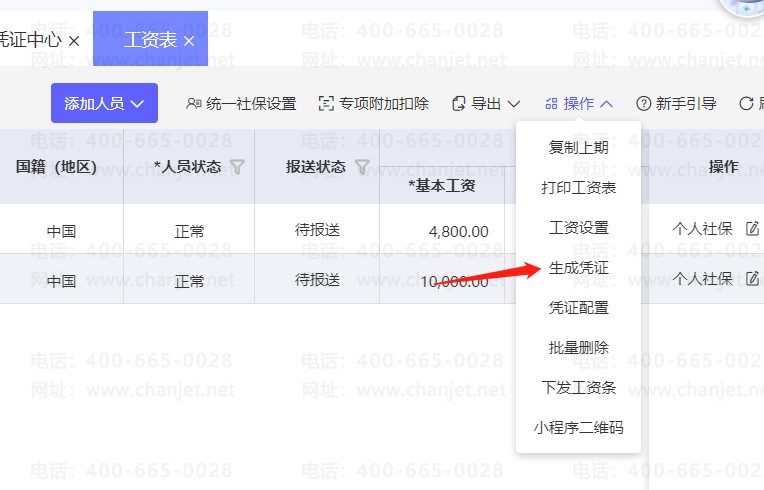Click the 专项附加扣除 scan icon
Viewport: 764px width, 490px height.
pyautogui.click(x=326, y=103)
